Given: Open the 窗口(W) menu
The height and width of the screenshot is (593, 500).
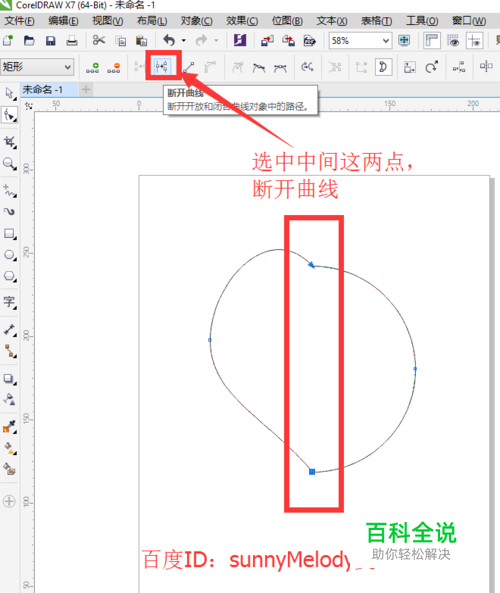Looking at the screenshot, I should point(469,21).
